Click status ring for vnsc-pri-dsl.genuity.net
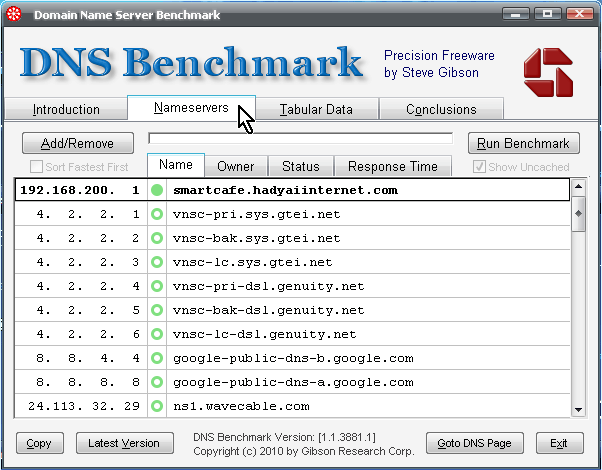This screenshot has width=602, height=470. pyautogui.click(x=157, y=286)
